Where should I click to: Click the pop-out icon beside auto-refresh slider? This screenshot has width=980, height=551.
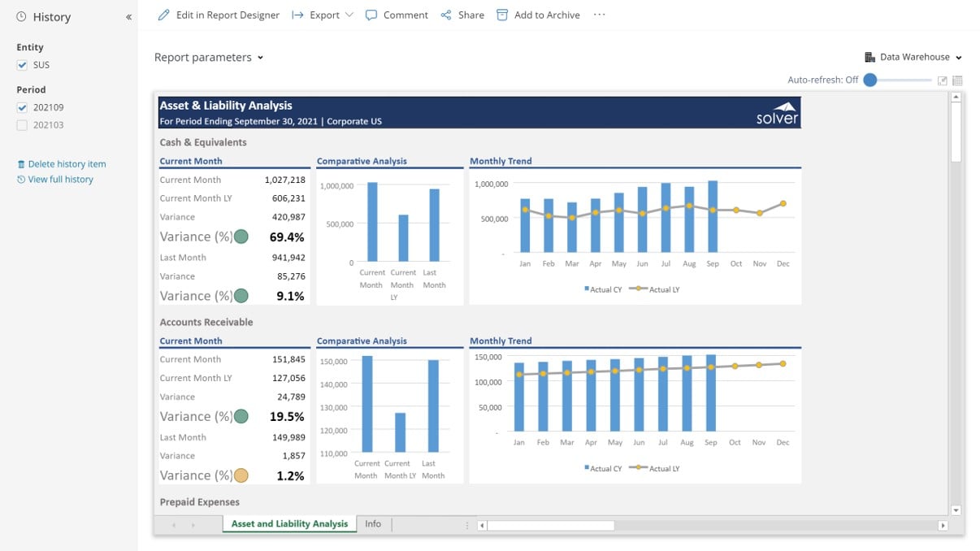coord(943,80)
